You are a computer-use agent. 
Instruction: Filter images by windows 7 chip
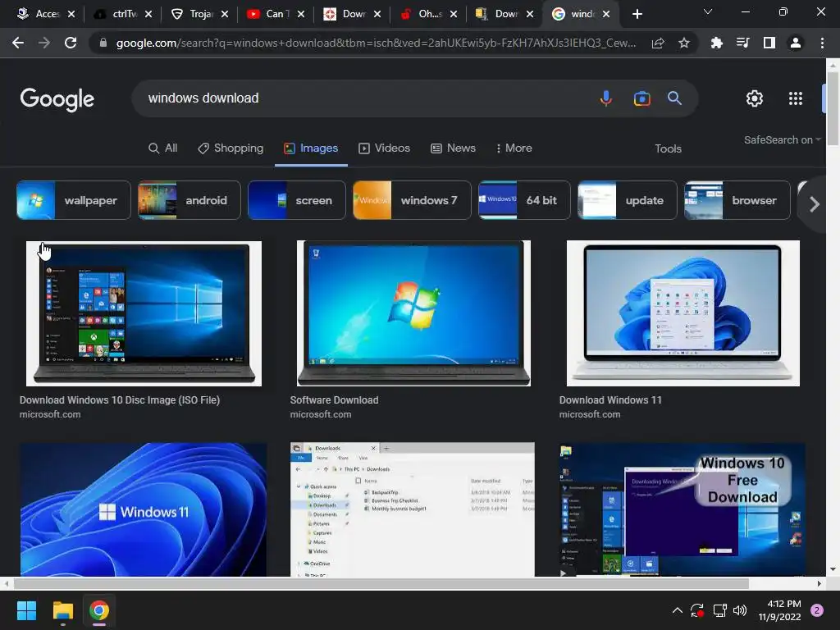pos(412,200)
